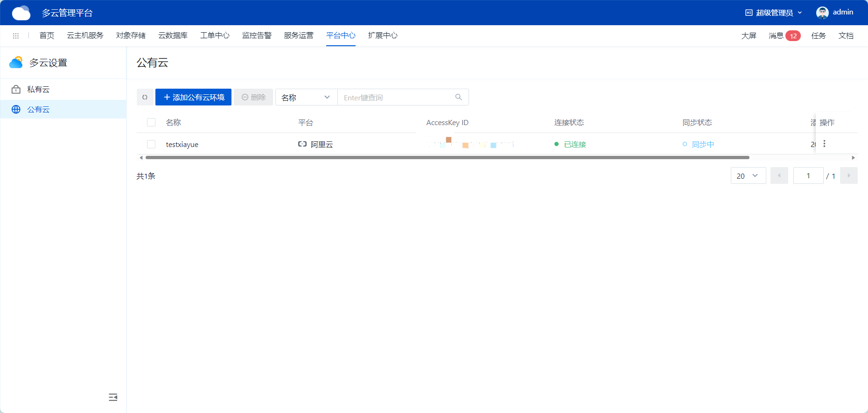This screenshot has width=868, height=413.
Task: Collapse the sidebar using the bottom toggle icon
Action: (113, 397)
